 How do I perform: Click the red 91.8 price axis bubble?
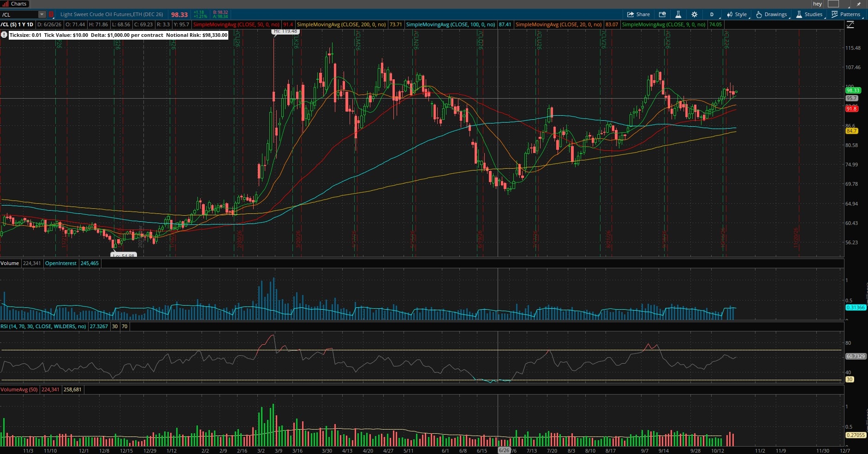click(x=851, y=109)
